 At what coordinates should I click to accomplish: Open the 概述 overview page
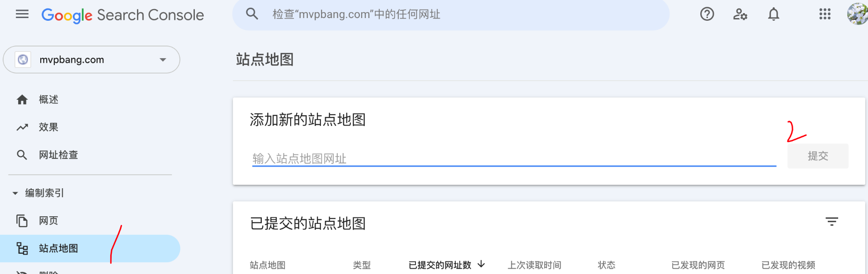pos(48,99)
